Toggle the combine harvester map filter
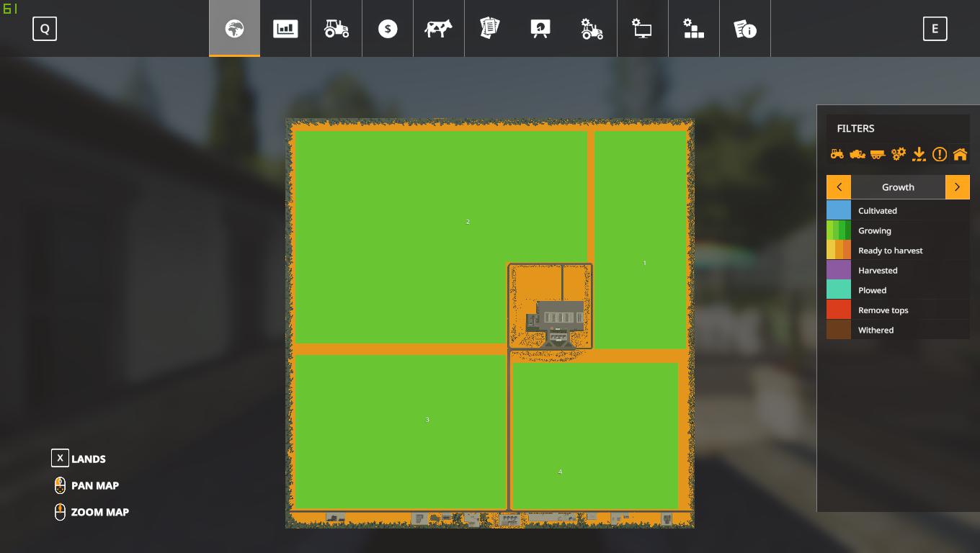The image size is (980, 553). [x=857, y=154]
